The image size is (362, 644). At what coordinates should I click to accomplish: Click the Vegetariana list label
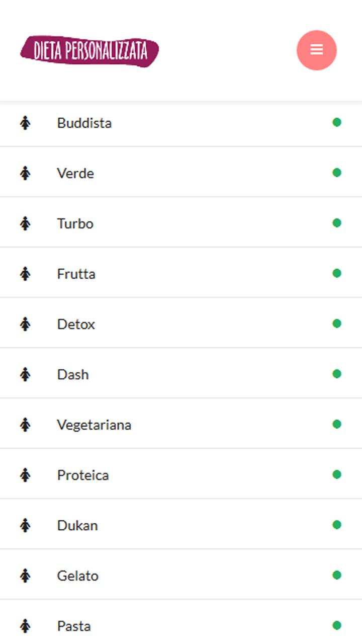click(x=94, y=425)
